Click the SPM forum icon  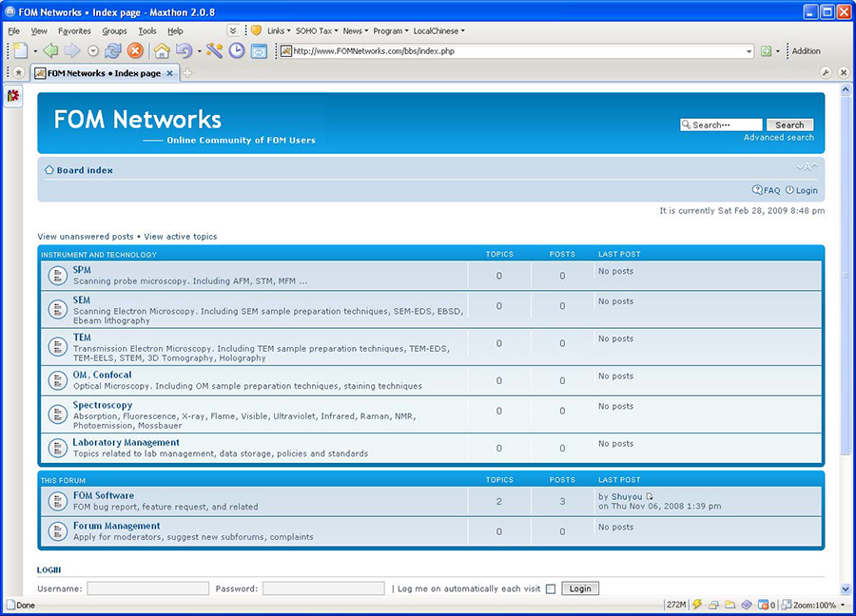coord(57,276)
